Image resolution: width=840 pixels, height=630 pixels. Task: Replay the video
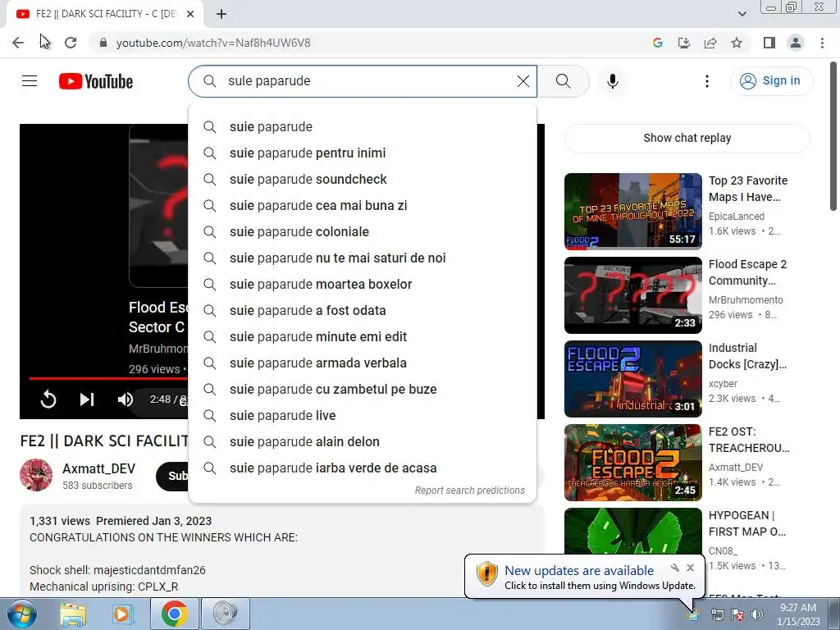pyautogui.click(x=48, y=399)
